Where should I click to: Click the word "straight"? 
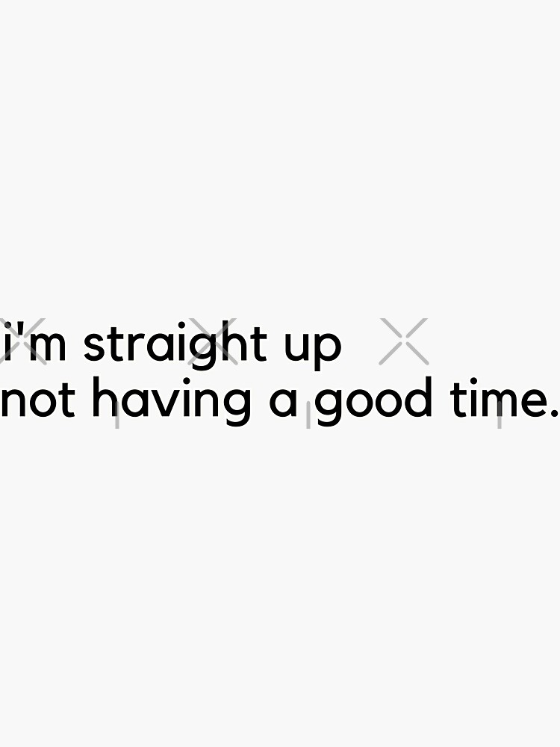(175, 345)
